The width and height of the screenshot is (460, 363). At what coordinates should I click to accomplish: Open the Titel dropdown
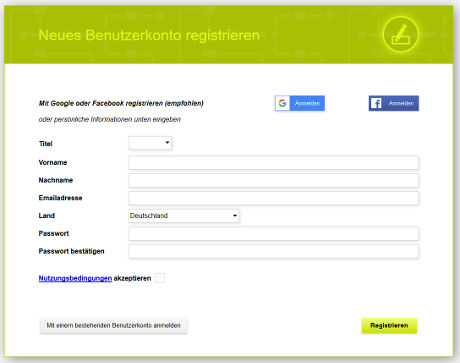150,143
